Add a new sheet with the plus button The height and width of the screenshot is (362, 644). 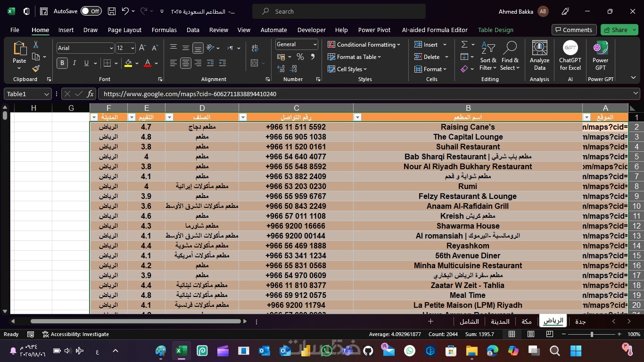[430, 321]
